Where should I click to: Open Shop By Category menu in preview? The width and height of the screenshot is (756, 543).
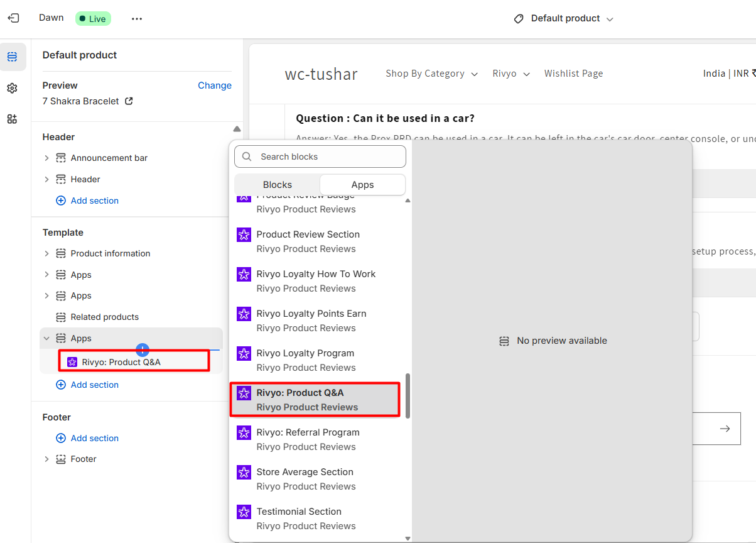431,74
